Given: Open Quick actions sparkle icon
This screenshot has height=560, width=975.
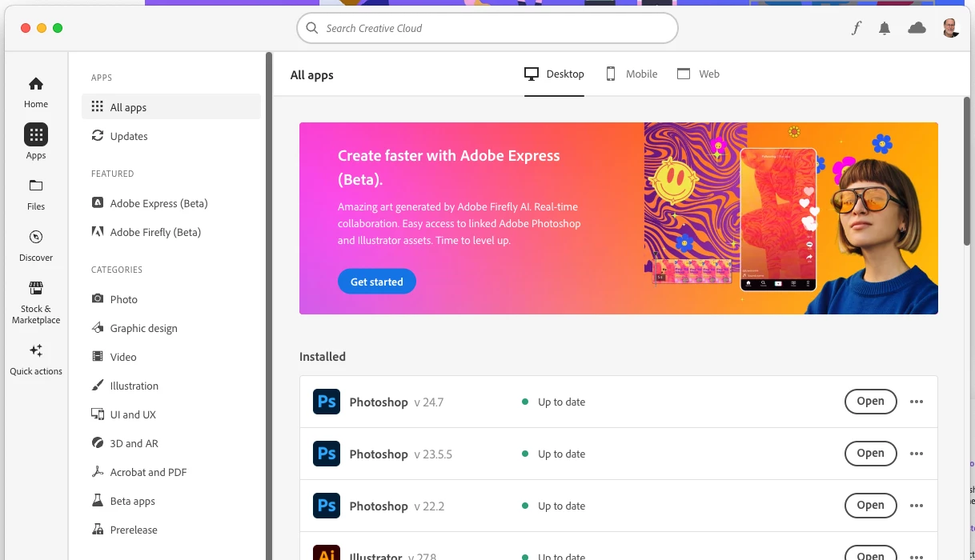Looking at the screenshot, I should (x=36, y=350).
